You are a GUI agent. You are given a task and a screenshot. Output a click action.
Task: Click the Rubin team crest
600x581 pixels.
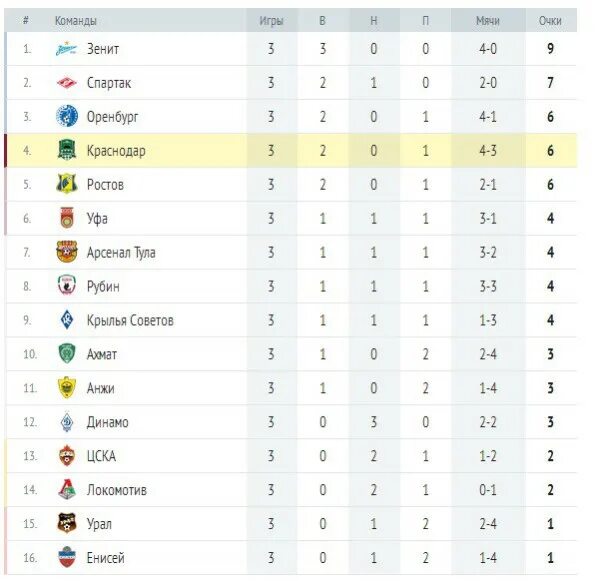tap(67, 286)
